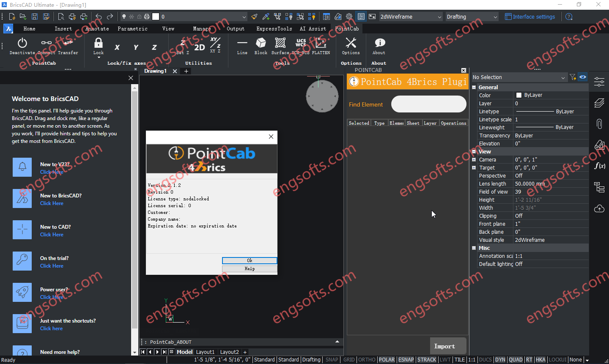Open the cloud upload panel icon
The width and height of the screenshot is (609, 364).
pyautogui.click(x=599, y=208)
